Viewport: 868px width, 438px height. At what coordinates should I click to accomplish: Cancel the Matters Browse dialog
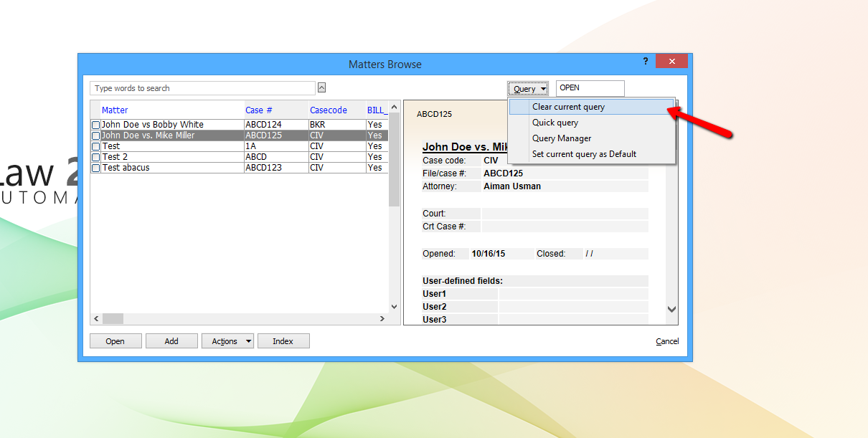[x=666, y=341]
